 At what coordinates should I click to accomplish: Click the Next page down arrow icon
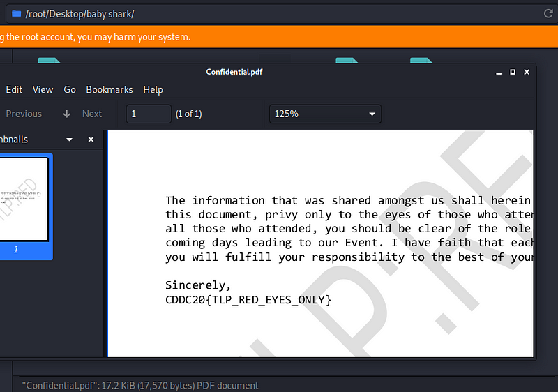click(x=66, y=114)
